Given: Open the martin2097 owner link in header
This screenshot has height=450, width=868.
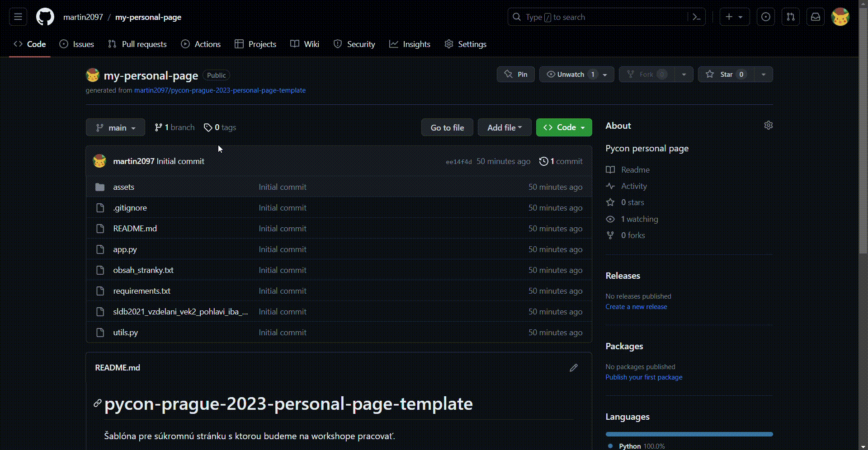Looking at the screenshot, I should pyautogui.click(x=83, y=17).
